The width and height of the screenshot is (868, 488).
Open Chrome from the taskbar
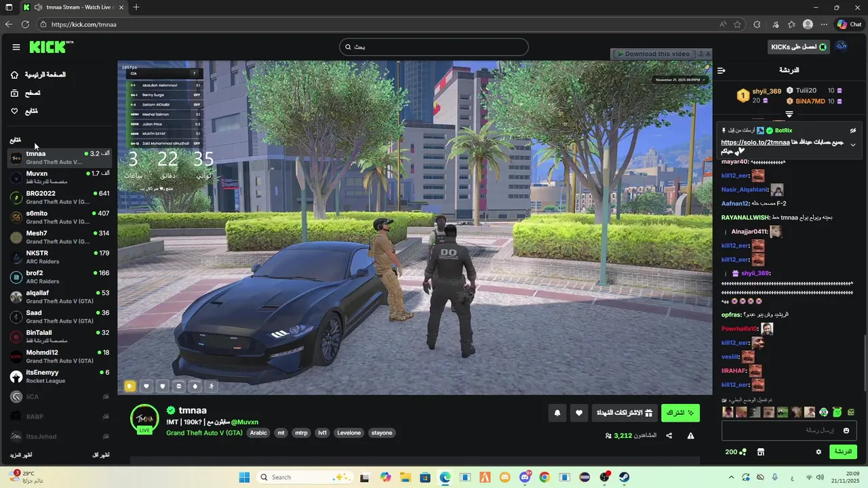coord(545,477)
